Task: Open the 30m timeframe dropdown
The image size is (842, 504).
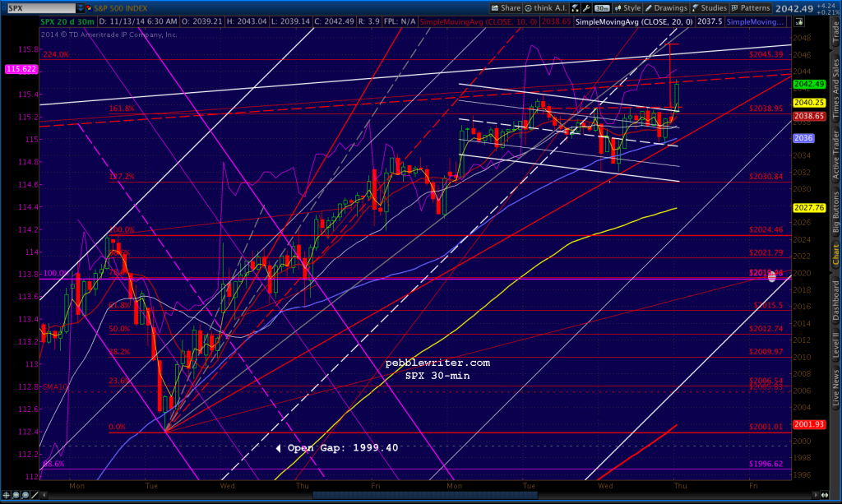Action: tap(600, 7)
